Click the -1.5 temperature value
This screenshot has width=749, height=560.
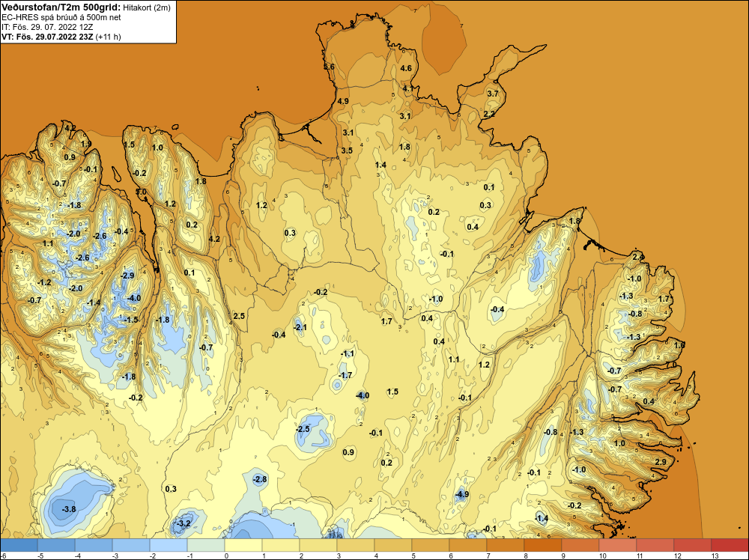coord(131,320)
